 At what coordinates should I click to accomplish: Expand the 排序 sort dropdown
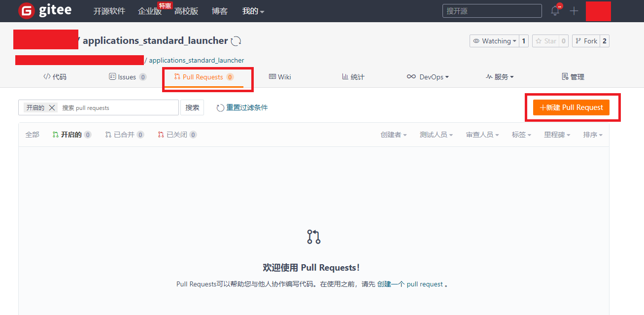pyautogui.click(x=593, y=135)
